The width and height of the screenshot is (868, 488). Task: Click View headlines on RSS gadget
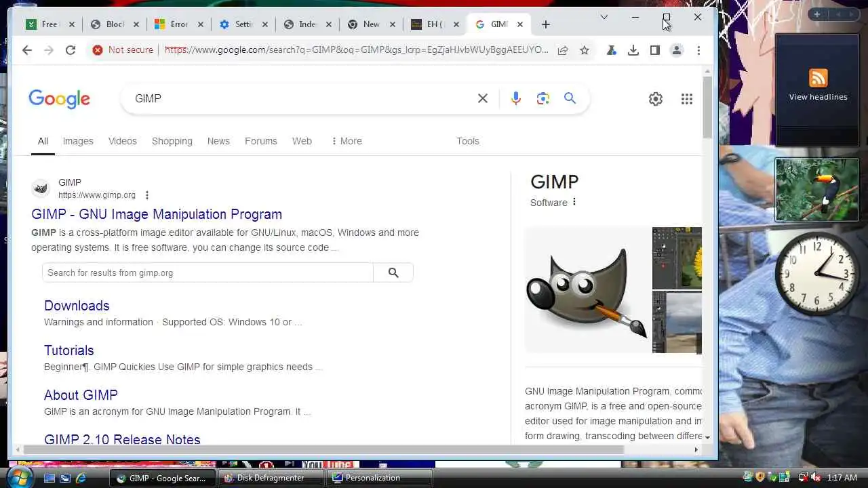click(818, 97)
